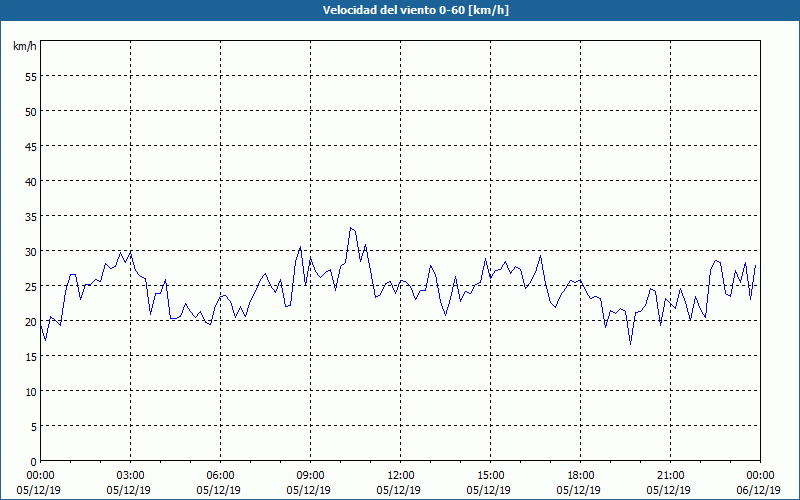Click the y-axis value 55
This screenshot has height=500, width=800.
[31, 77]
